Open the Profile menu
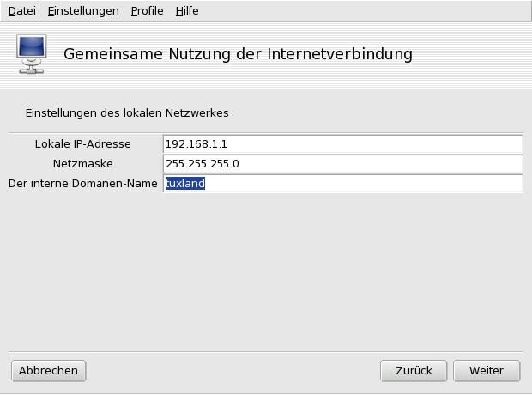The width and height of the screenshot is (532, 395). coord(147,11)
